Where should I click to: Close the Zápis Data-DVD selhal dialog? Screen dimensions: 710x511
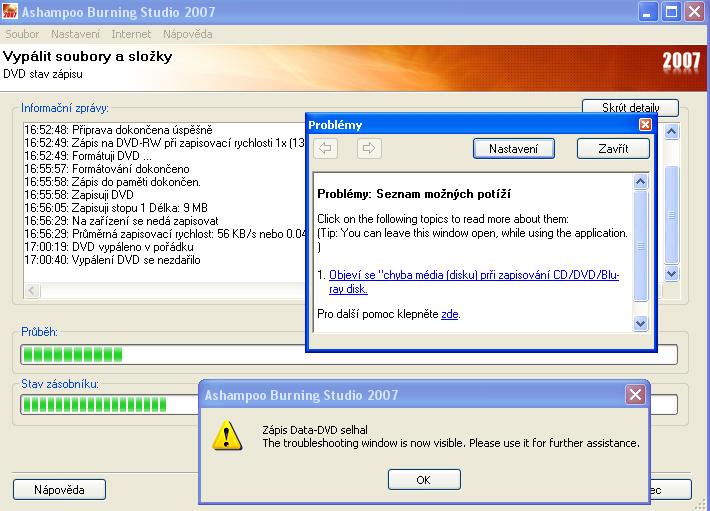click(635, 395)
